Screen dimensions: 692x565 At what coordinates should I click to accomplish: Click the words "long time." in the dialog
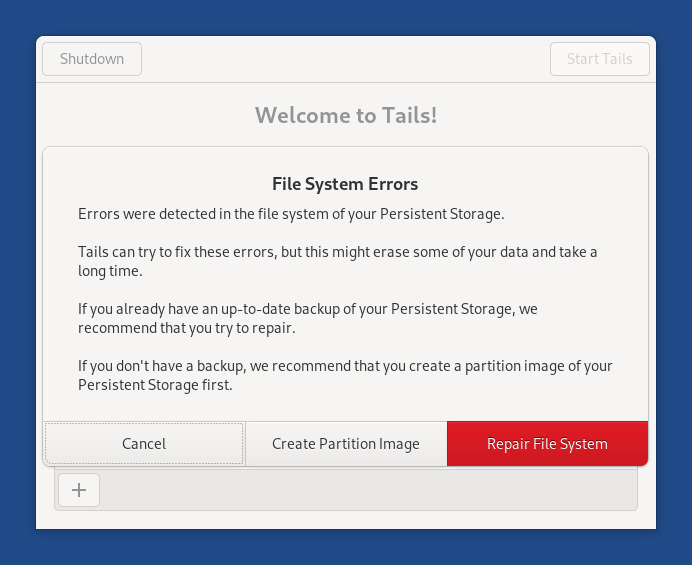pos(110,271)
